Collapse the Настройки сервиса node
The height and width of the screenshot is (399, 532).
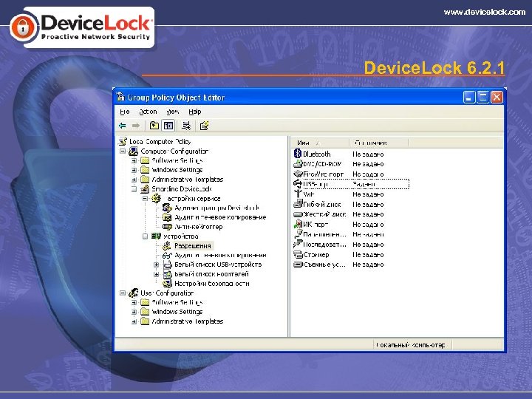[x=146, y=199]
